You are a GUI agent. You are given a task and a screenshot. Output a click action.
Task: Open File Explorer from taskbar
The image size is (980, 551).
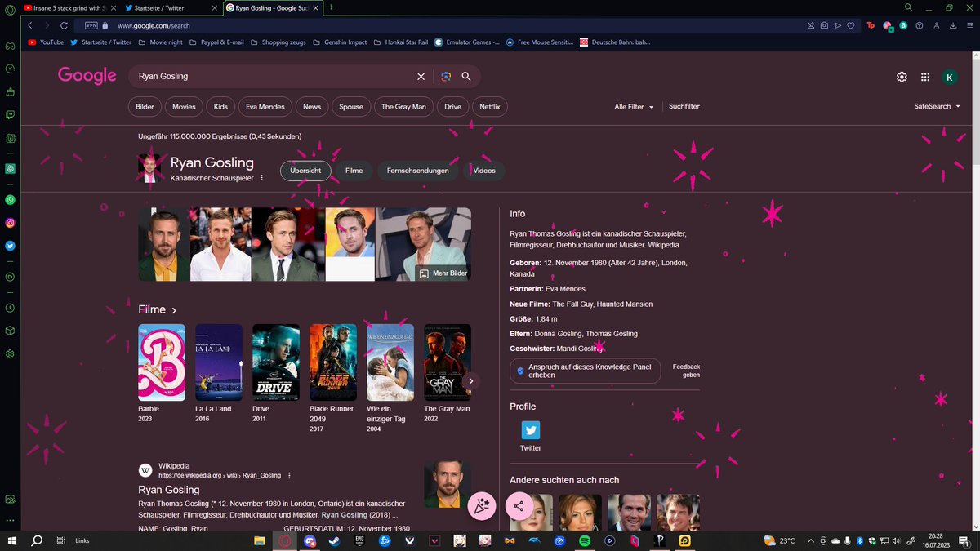[x=260, y=540]
